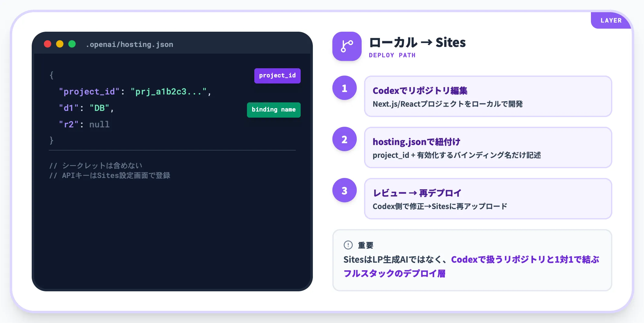The width and height of the screenshot is (644, 323).
Task: Click the LAYER tag in the corner
Action: (611, 20)
